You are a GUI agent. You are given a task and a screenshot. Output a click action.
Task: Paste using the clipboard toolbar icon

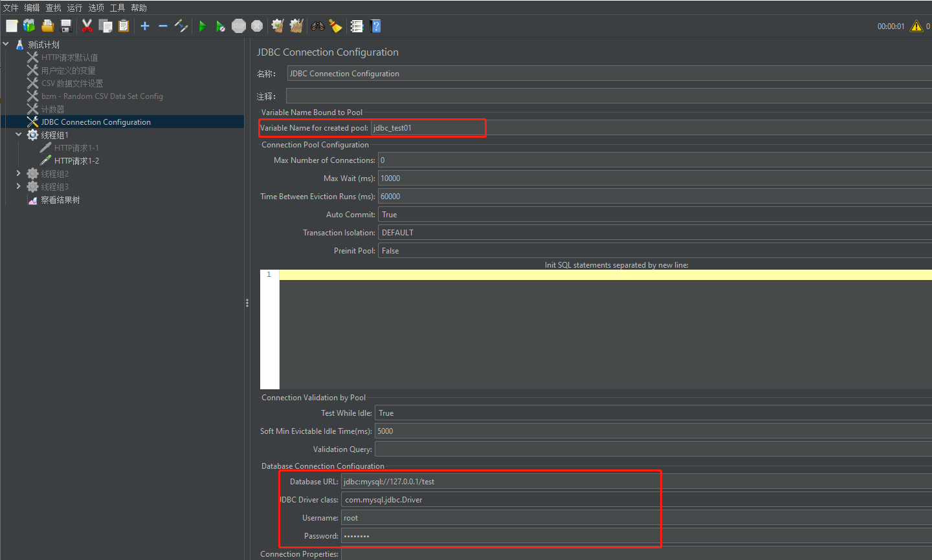point(124,26)
